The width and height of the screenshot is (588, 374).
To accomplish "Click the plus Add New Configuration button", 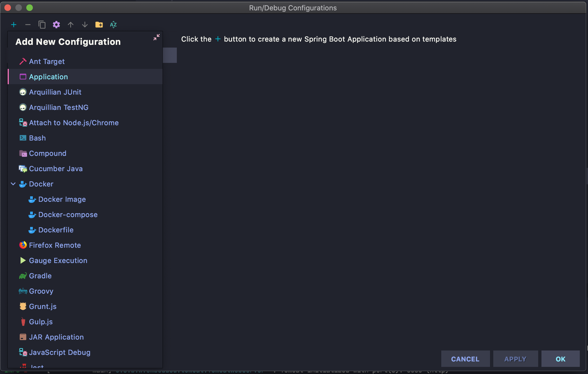I will tap(14, 25).
